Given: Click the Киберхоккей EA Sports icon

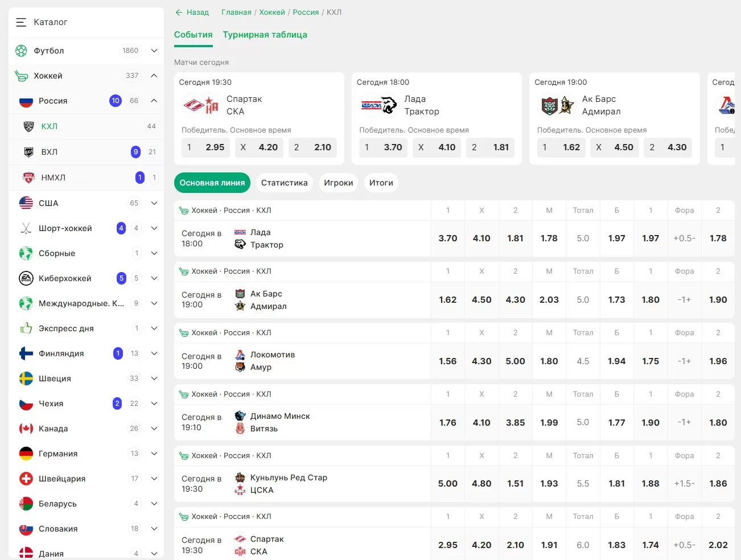Looking at the screenshot, I should (x=26, y=278).
